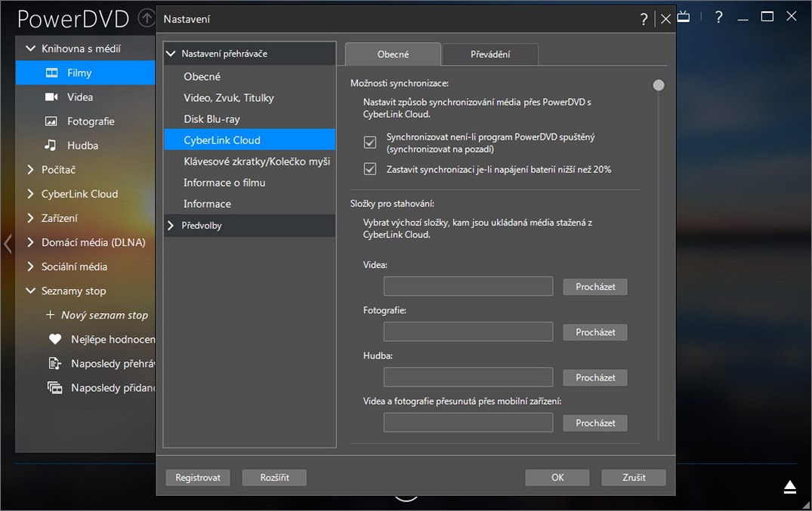
Task: Click the plus icon for Nový seznam stop
Action: (x=50, y=315)
